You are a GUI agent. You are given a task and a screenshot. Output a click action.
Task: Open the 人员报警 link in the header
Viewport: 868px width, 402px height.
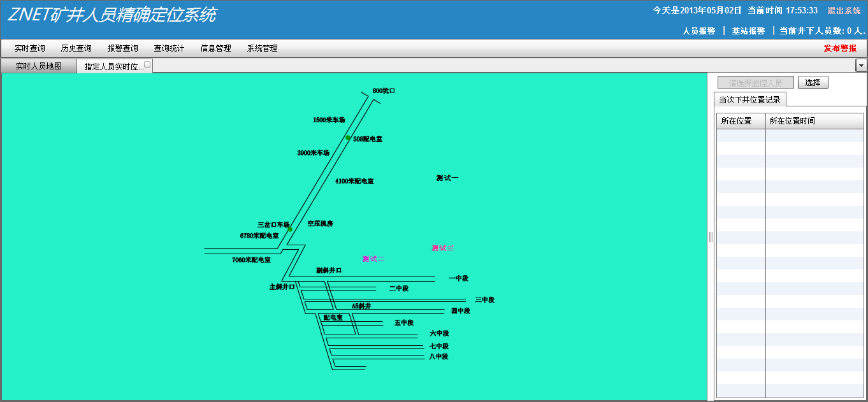(x=698, y=31)
